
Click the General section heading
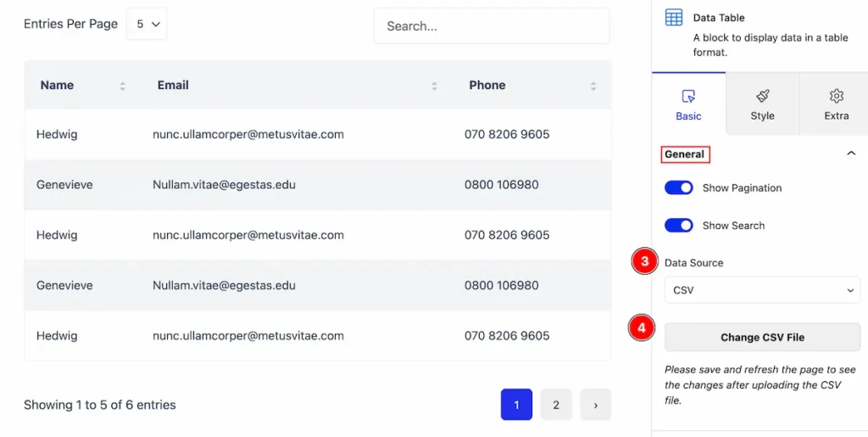tap(685, 154)
